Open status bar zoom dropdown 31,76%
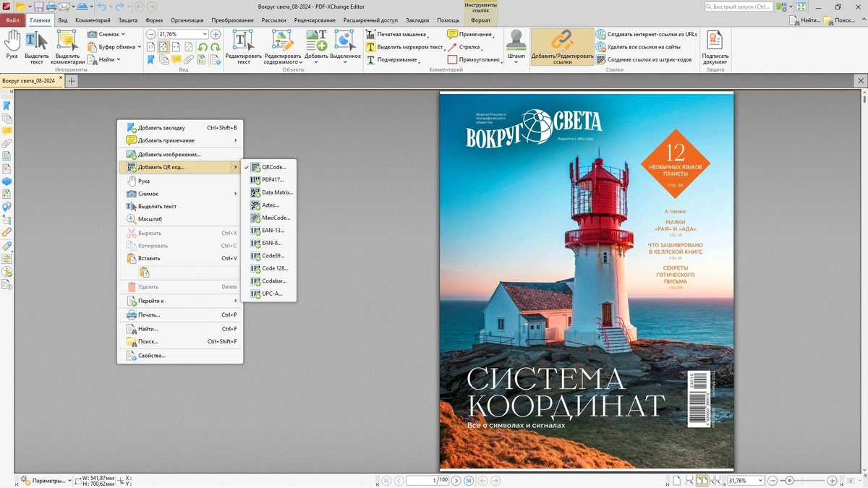 click(759, 481)
